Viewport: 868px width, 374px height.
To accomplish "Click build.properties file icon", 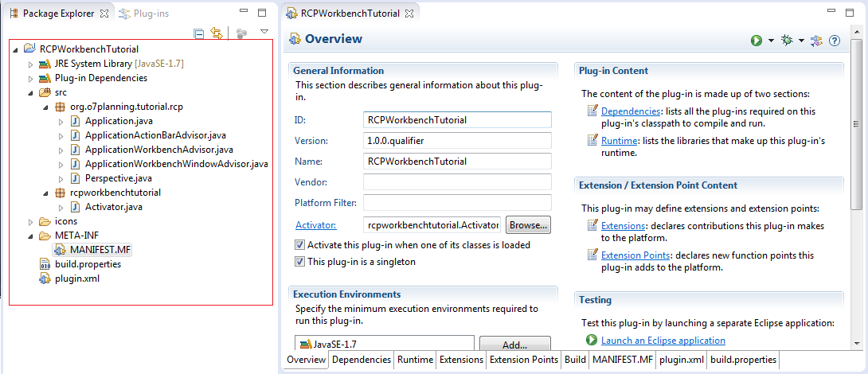I will (45, 264).
